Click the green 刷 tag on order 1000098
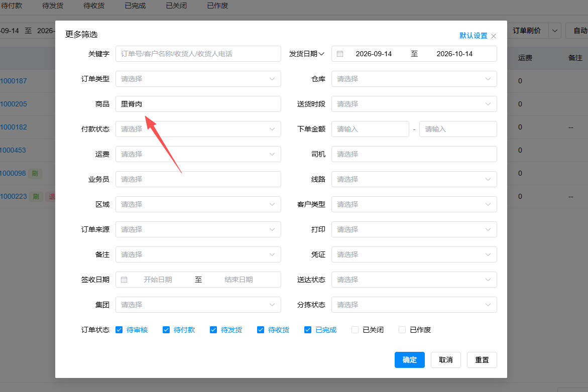 35,174
